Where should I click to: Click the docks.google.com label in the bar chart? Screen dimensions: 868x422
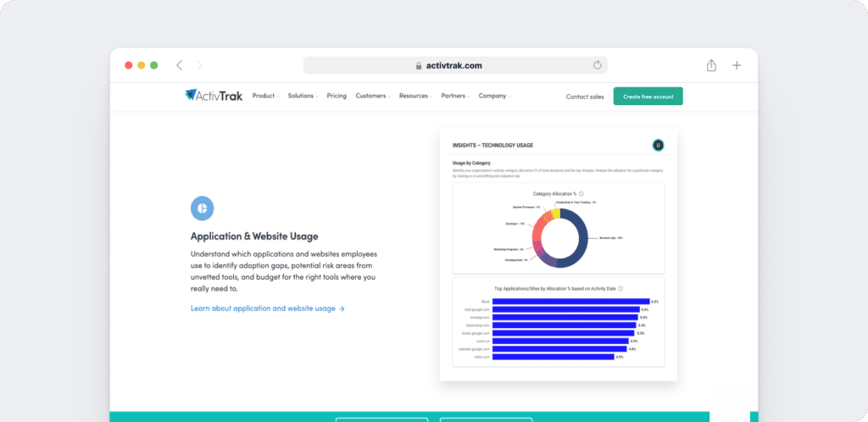point(476,334)
